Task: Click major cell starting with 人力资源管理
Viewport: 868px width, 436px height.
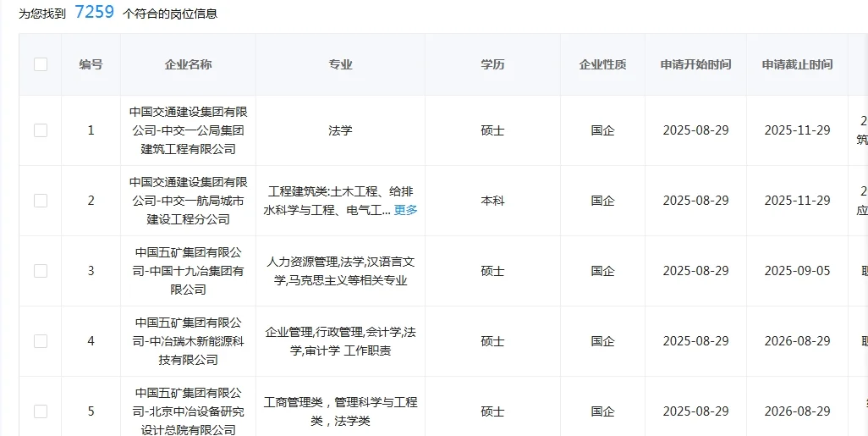Action: (340, 271)
